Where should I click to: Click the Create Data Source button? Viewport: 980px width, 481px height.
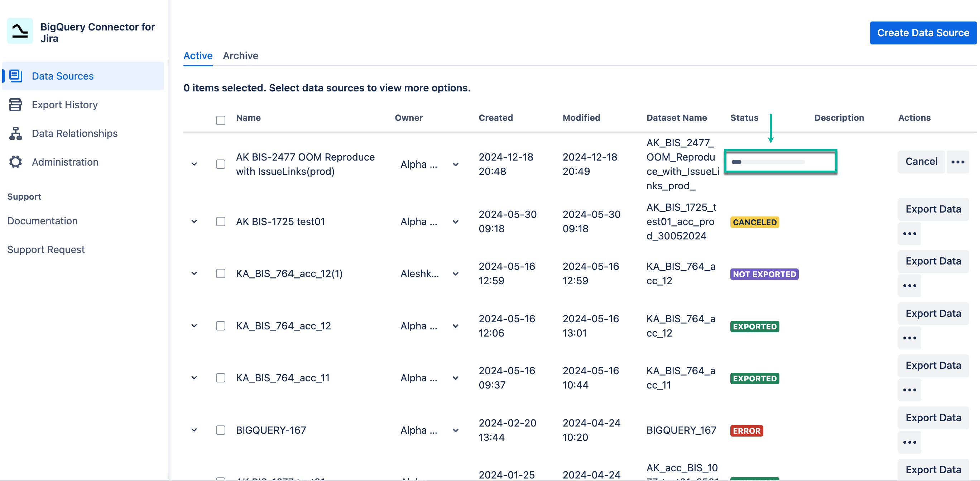(x=923, y=33)
